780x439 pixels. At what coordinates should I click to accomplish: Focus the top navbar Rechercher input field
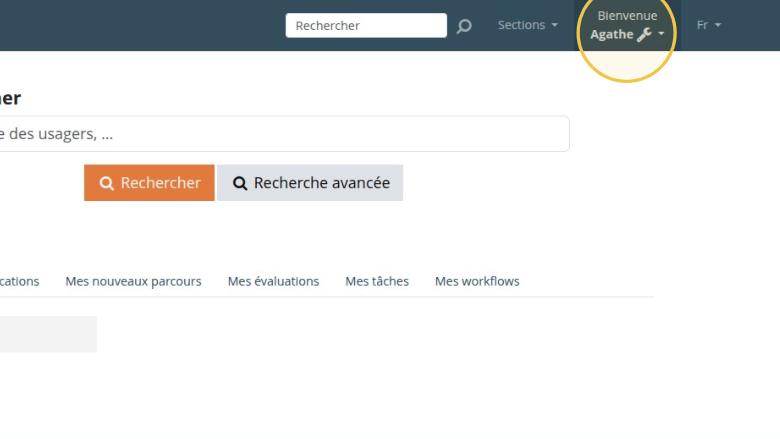365,25
